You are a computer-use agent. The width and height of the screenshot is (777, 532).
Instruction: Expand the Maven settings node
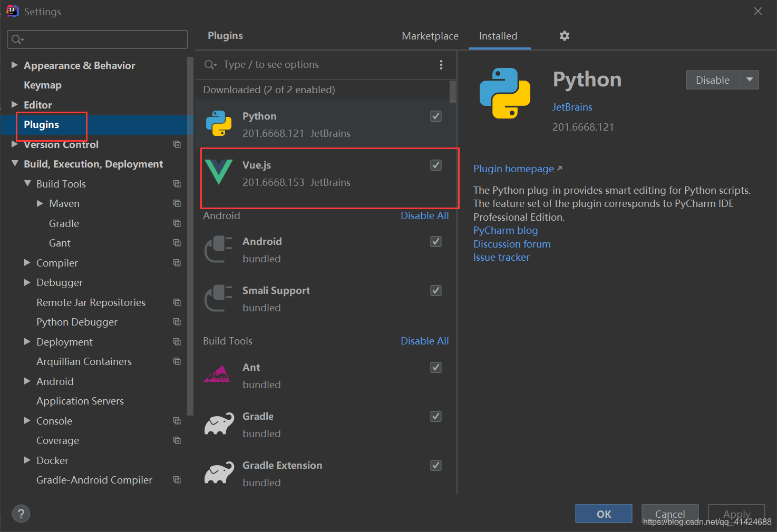[40, 203]
